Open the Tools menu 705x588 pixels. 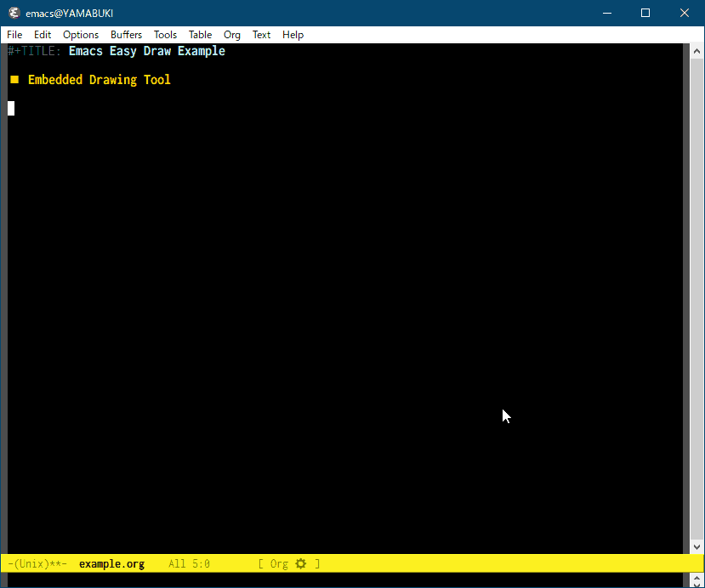pos(165,35)
